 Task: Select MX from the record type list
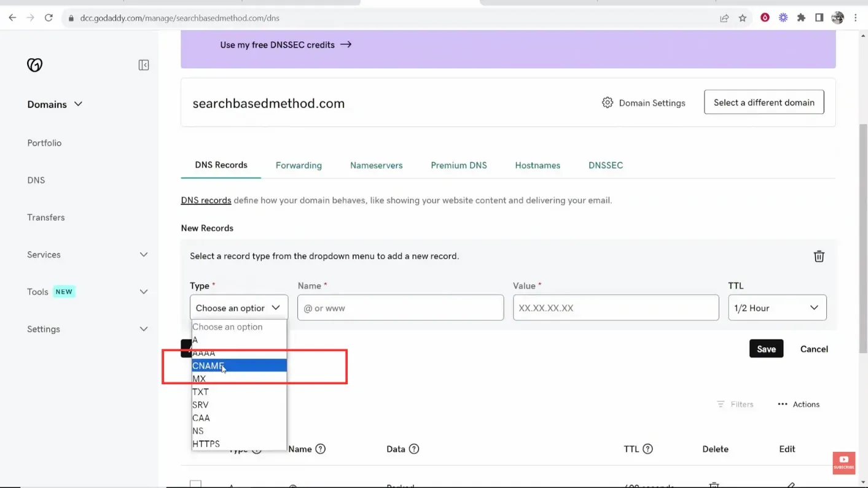(239, 379)
